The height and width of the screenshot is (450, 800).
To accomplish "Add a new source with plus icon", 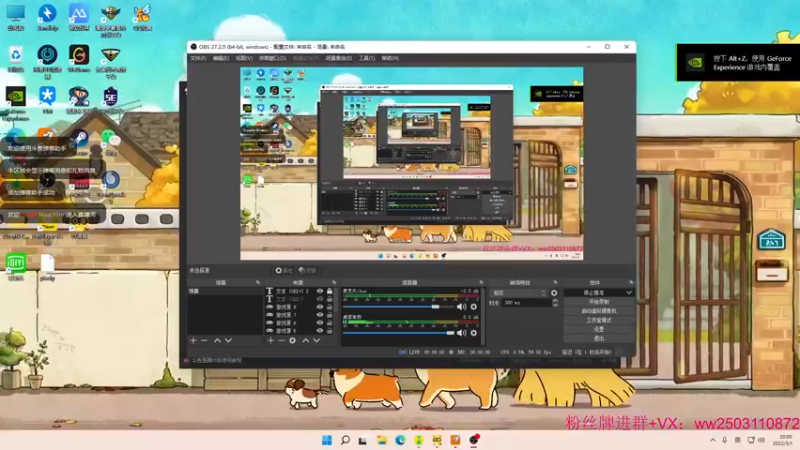I will click(270, 340).
